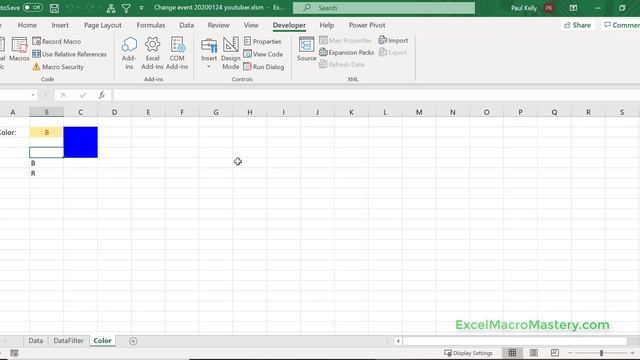Open the Page Layout tab
Screen dimensions: 640x360
coord(102,25)
